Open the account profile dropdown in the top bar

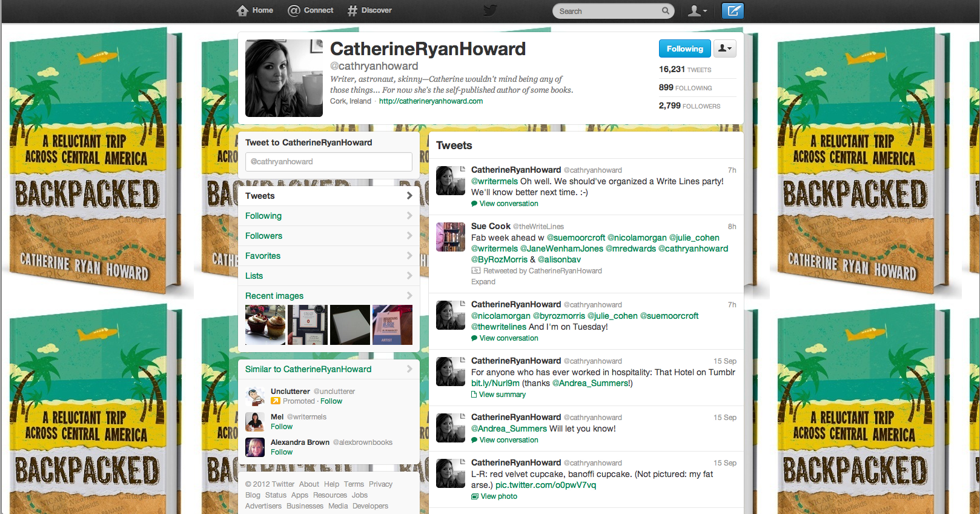click(698, 11)
